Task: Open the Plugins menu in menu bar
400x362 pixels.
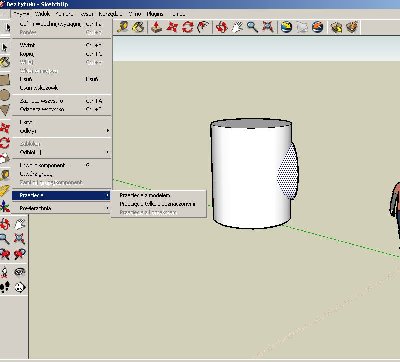Action: [x=155, y=14]
